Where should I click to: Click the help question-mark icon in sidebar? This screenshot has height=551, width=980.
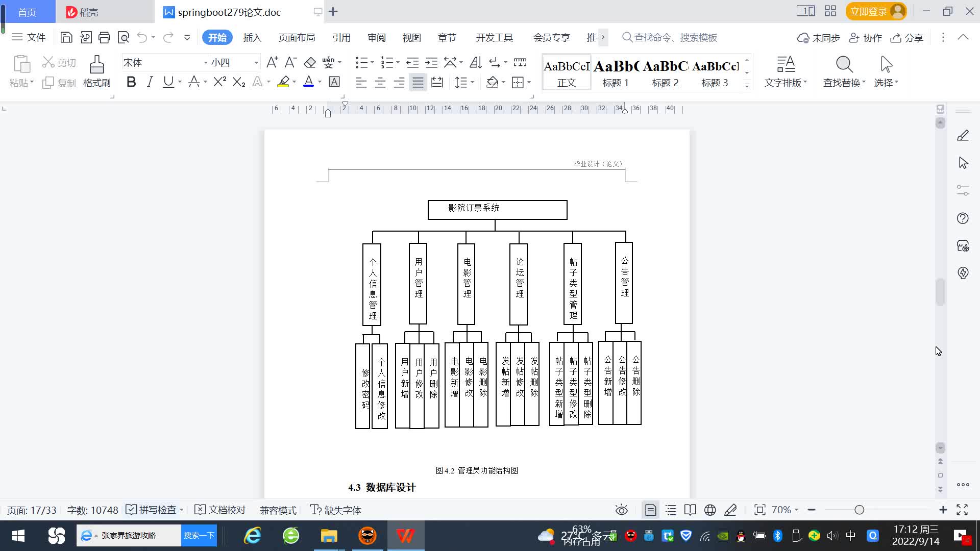[963, 218]
